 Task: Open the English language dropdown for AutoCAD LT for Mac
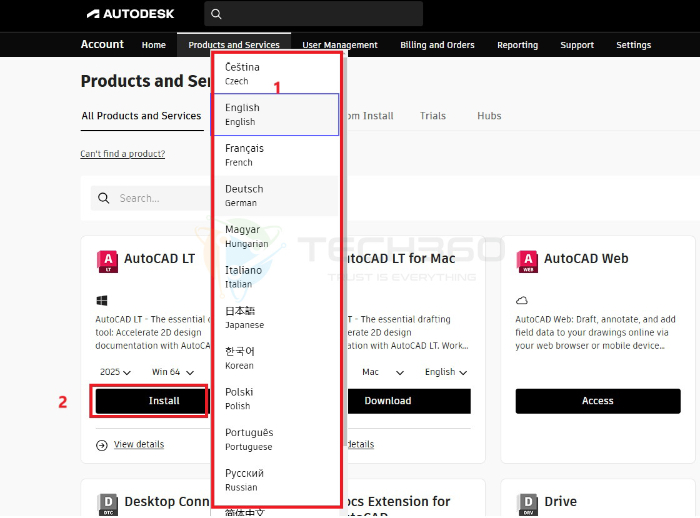[x=446, y=372]
